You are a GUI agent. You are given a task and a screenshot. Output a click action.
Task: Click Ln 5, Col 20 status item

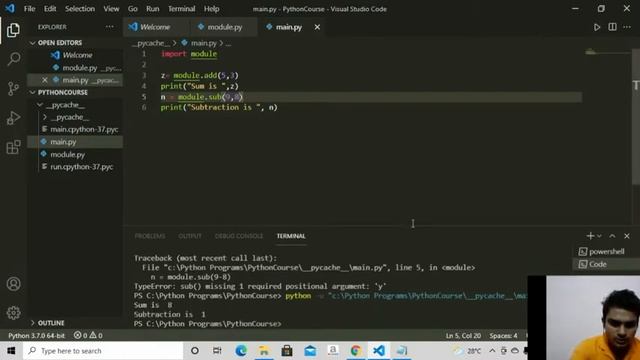[x=463, y=336]
